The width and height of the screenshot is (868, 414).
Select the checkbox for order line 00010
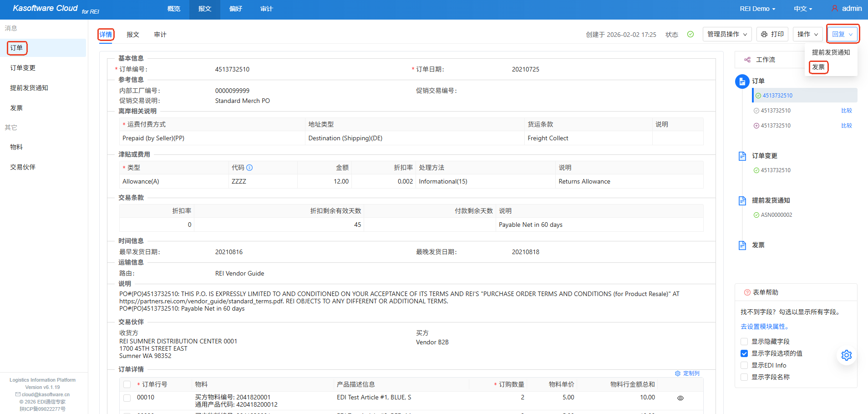click(x=127, y=398)
